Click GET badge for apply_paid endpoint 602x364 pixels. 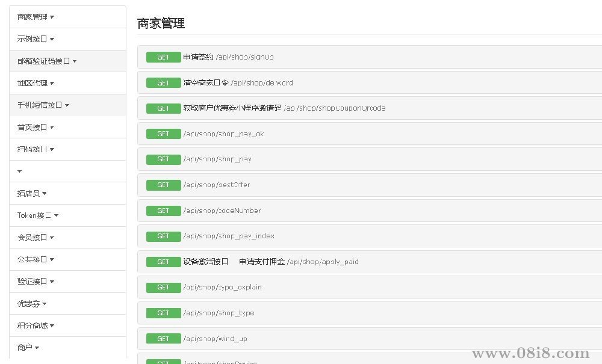pos(163,262)
